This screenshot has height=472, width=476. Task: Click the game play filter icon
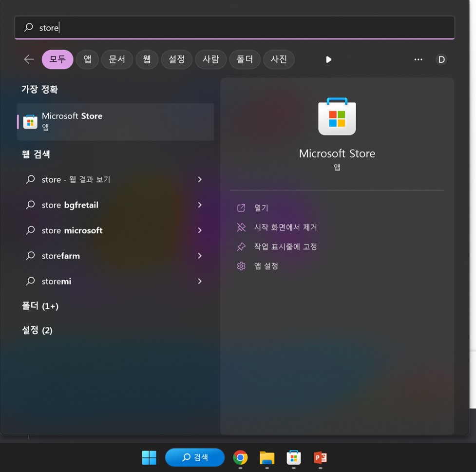point(328,59)
